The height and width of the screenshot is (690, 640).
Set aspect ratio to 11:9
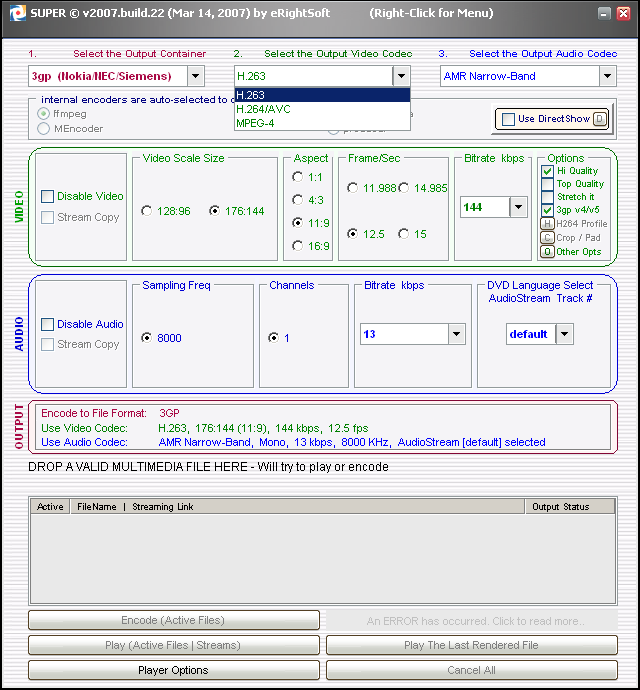tap(298, 223)
